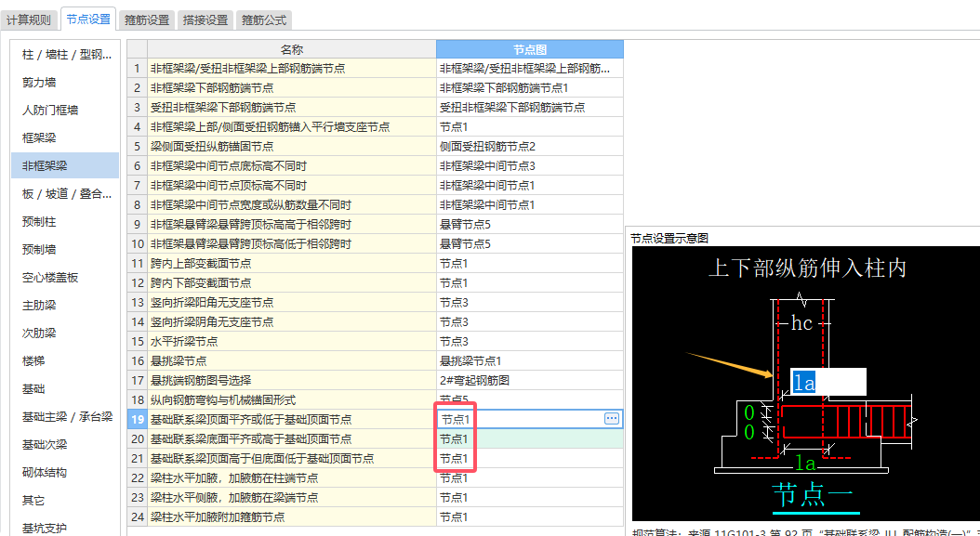
Task: Select 空心楼盖板 in the sidebar
Action: (x=66, y=278)
